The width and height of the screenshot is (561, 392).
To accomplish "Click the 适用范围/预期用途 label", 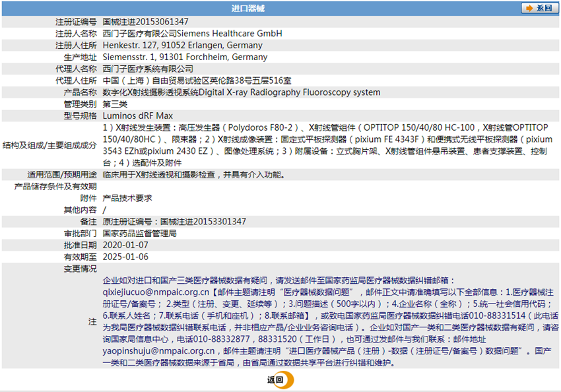I will [62, 174].
